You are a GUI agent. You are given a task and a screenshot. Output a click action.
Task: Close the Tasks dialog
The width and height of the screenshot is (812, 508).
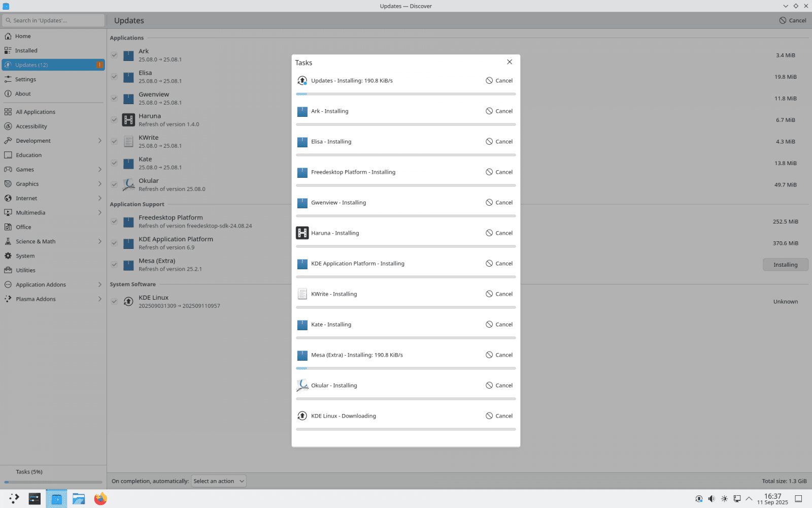click(510, 62)
